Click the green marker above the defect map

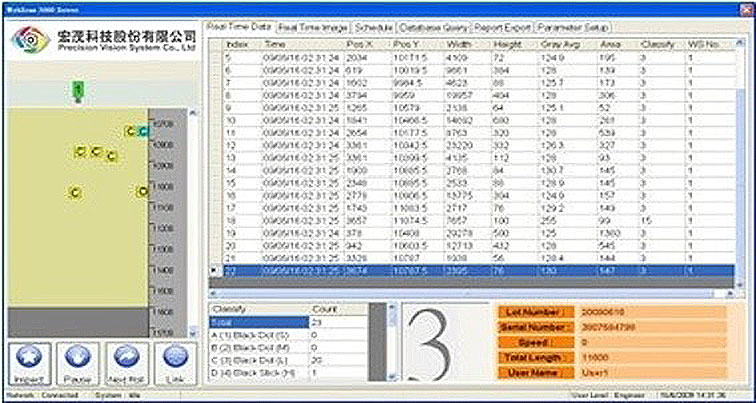[78, 91]
